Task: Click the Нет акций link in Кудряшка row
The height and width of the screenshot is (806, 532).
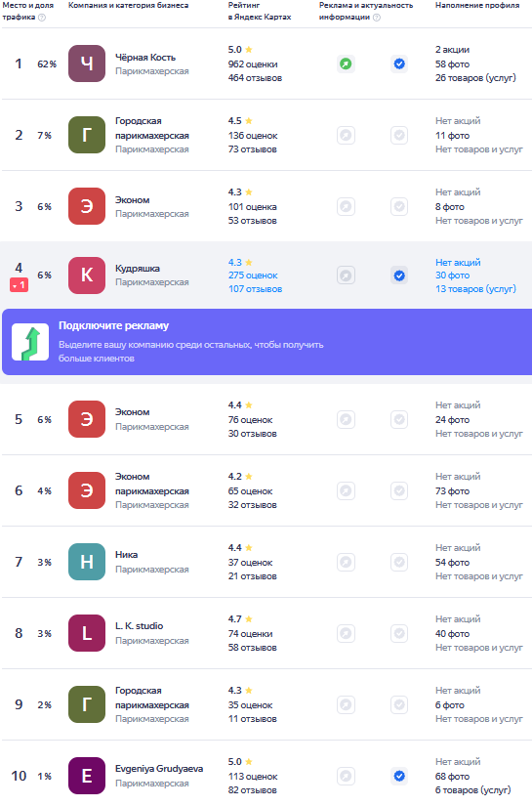Action: [x=458, y=262]
